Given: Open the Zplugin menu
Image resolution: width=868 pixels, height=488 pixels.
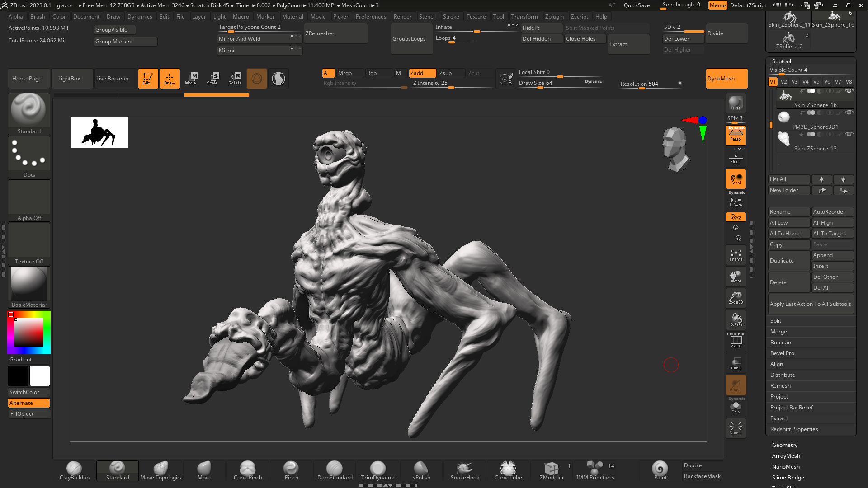Looking at the screenshot, I should coord(554,17).
